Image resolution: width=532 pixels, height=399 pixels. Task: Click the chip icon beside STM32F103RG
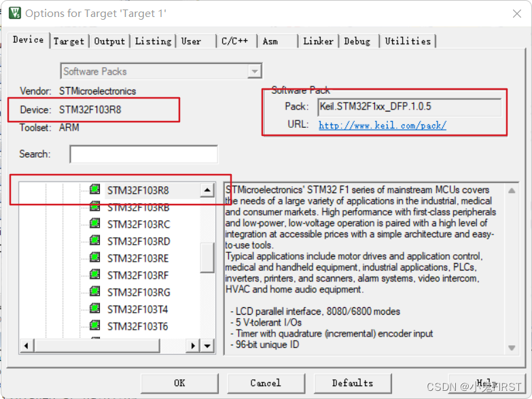point(95,291)
